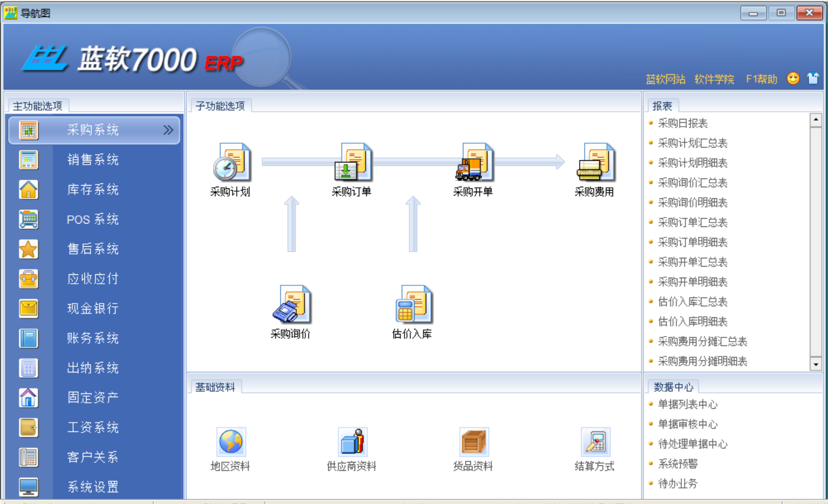828x504 pixels.
Task: Click the shirt skin icon in header
Action: click(x=813, y=79)
